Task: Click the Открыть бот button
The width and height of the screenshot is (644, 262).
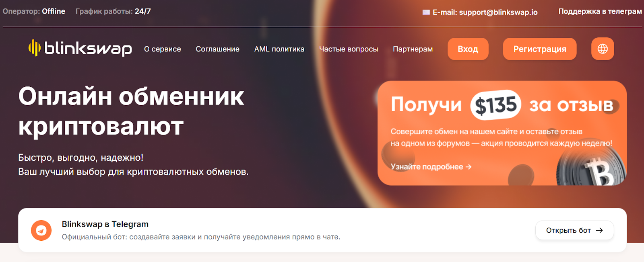Action: [574, 230]
